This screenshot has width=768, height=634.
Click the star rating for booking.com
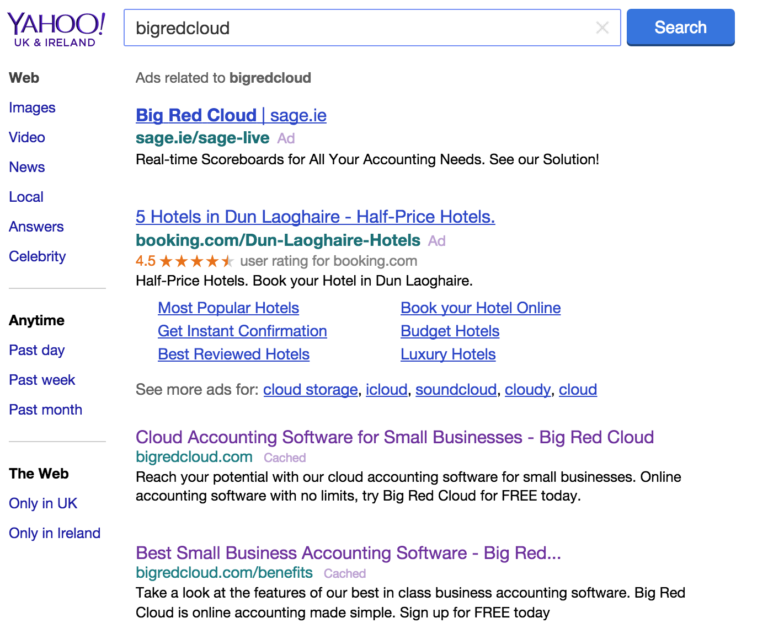point(196,261)
